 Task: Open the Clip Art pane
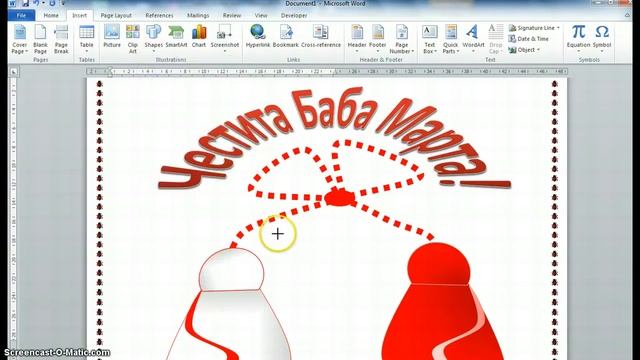[x=133, y=40]
